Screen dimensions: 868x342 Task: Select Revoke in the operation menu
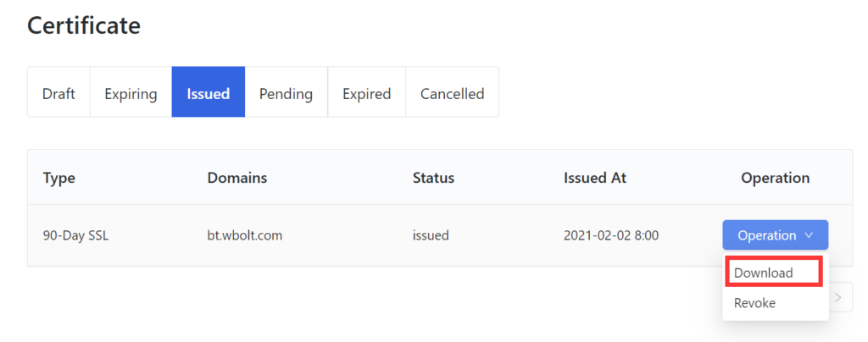pyautogui.click(x=754, y=303)
